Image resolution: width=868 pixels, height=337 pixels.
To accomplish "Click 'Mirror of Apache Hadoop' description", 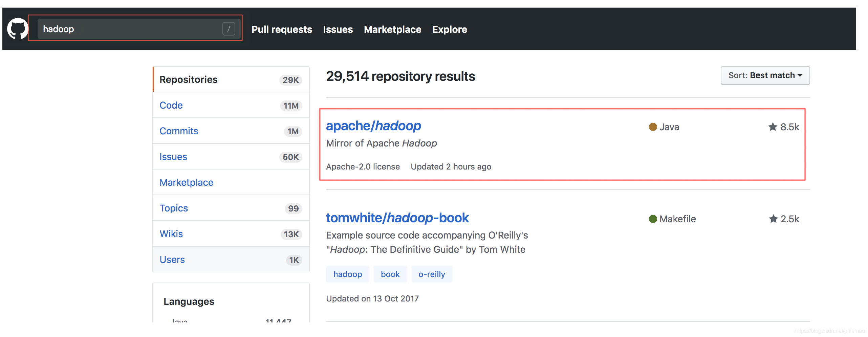I will tap(382, 143).
